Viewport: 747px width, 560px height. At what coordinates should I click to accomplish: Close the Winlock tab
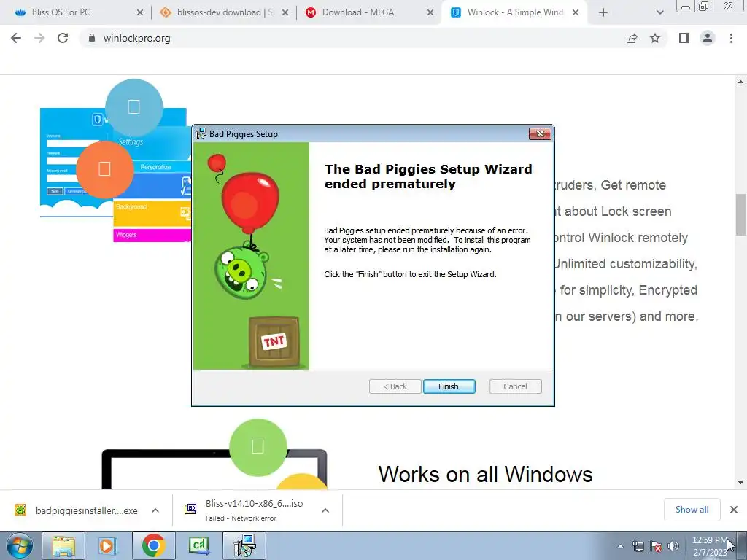pos(576,12)
